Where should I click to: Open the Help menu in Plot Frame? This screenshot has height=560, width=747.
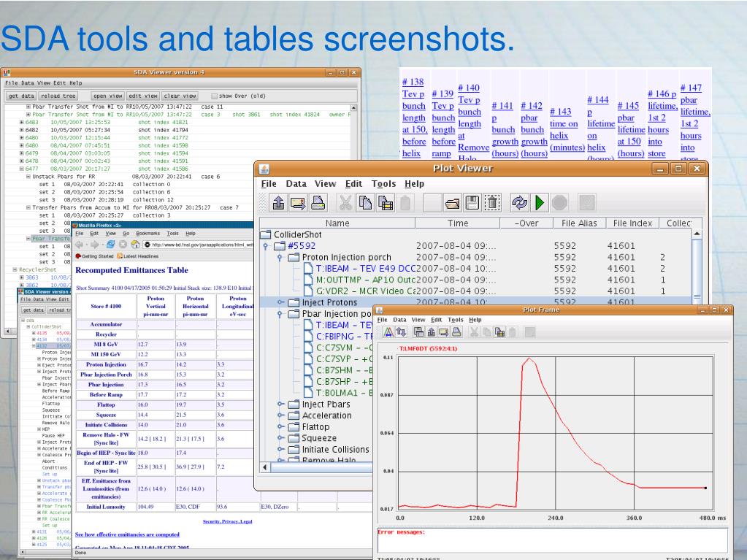coord(475,320)
